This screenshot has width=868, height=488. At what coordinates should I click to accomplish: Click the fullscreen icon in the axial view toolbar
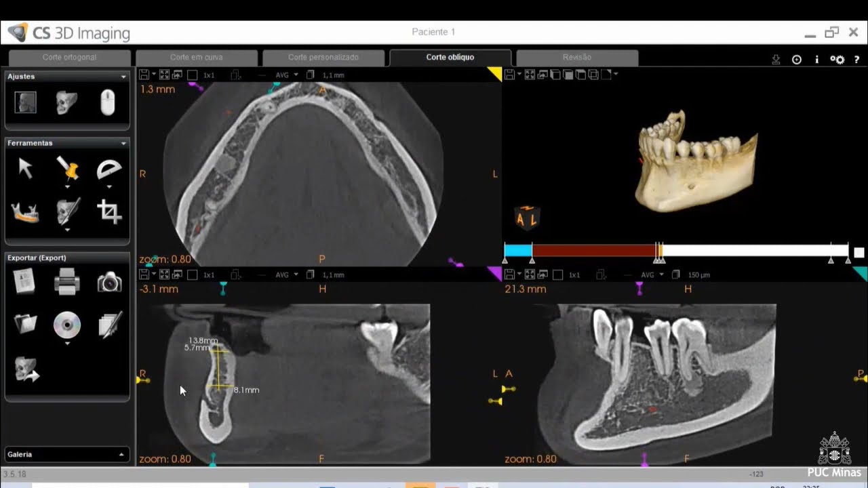tap(164, 75)
